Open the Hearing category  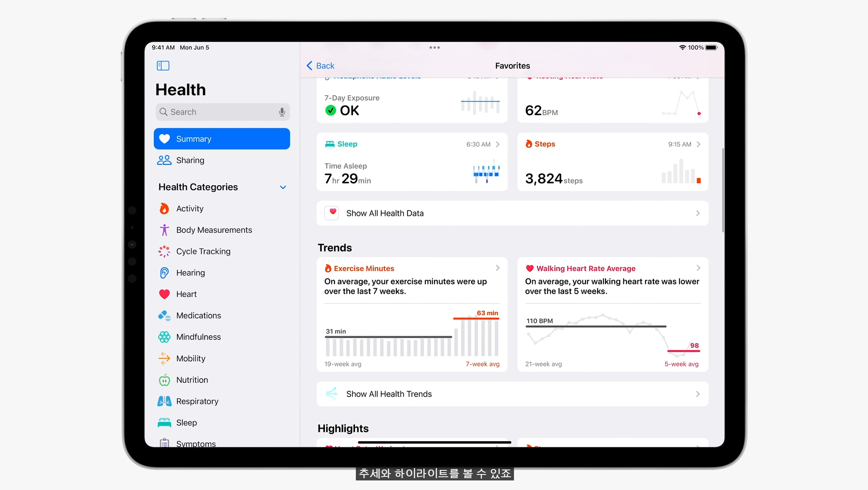222,273
